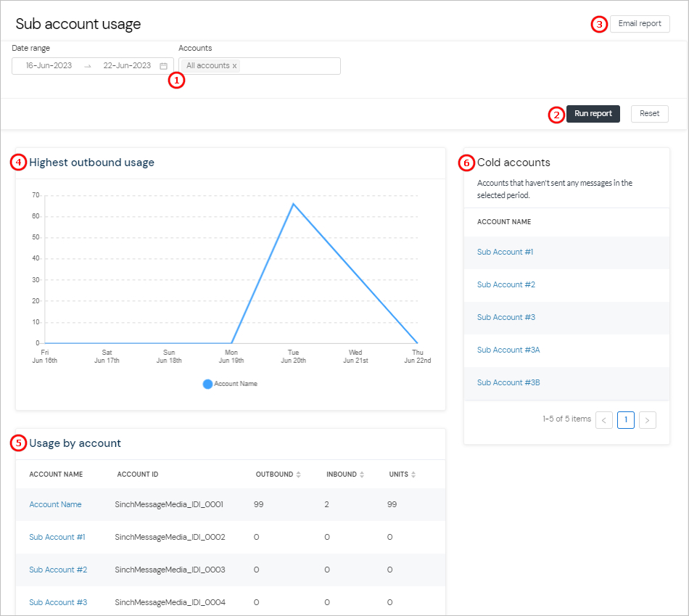The height and width of the screenshot is (616, 689).
Task: Open the Accounts selection field
Action: coord(260,66)
